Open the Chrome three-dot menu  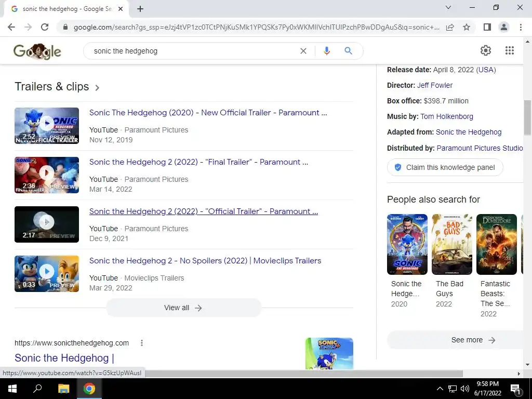521,27
